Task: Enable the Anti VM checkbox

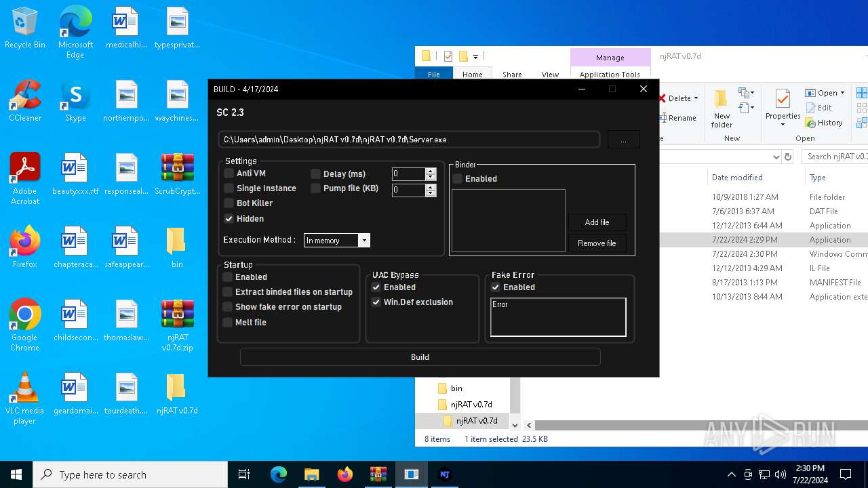Action: [229, 174]
